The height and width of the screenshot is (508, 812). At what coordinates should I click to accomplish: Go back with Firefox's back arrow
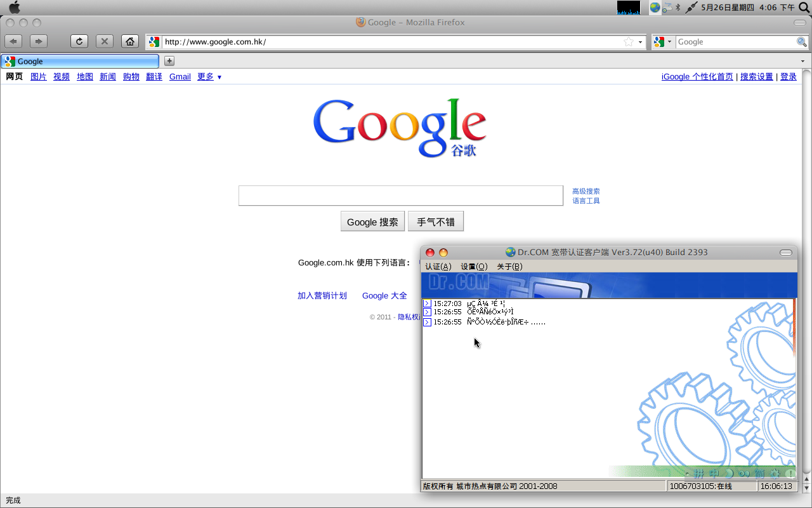pyautogui.click(x=13, y=41)
